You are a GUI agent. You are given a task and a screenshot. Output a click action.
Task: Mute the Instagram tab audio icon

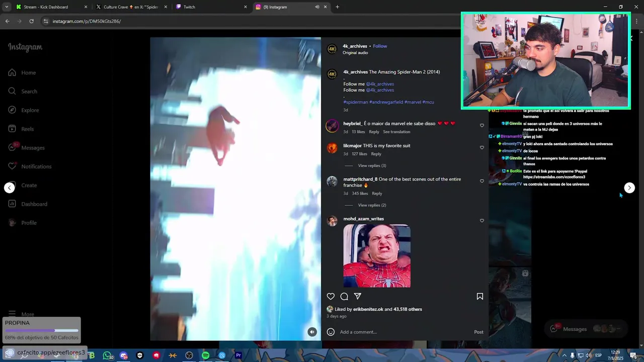coord(317,7)
